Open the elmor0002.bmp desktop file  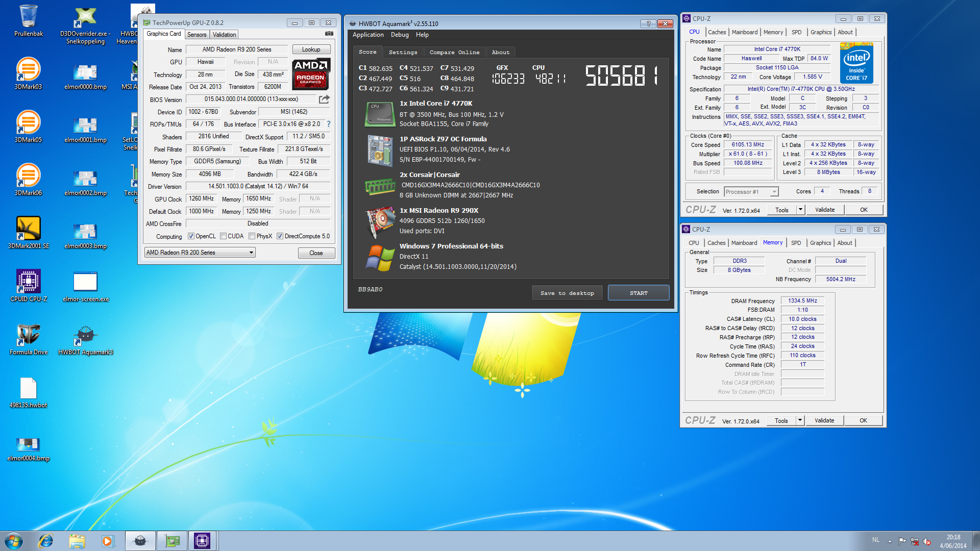85,184
